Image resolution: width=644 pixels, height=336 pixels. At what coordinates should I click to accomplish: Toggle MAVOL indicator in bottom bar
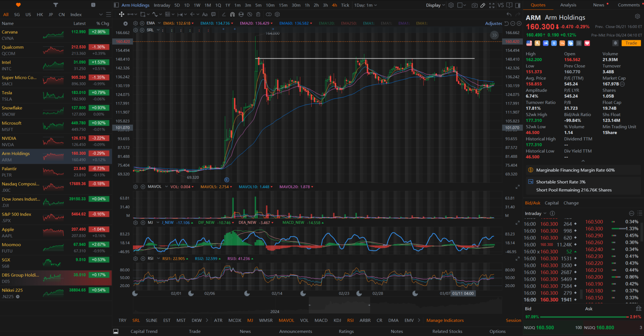[286, 320]
